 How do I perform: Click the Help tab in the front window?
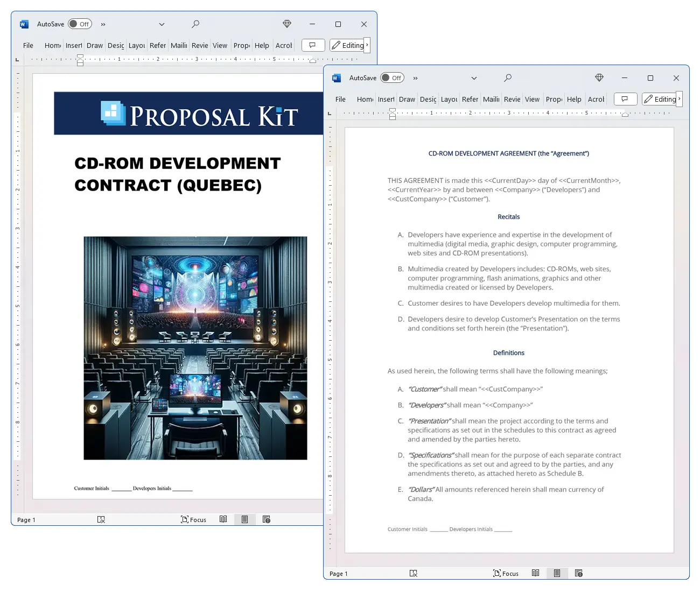[x=574, y=100]
